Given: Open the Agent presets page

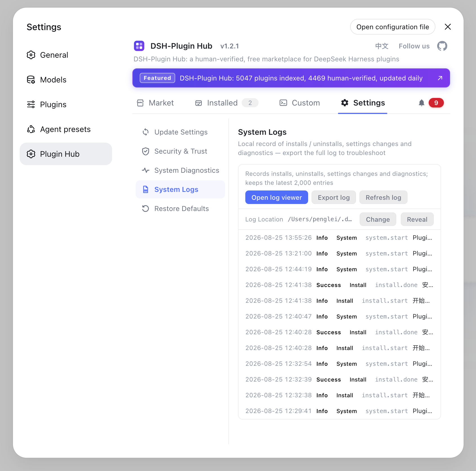Looking at the screenshot, I should [66, 129].
